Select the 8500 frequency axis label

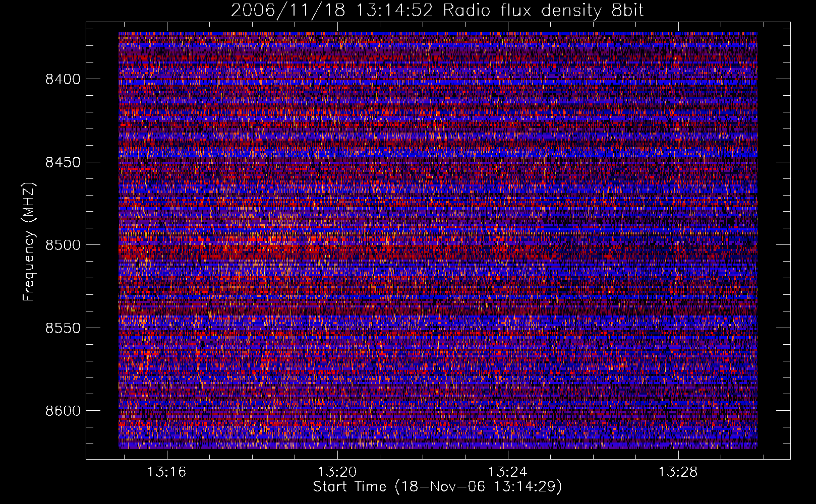(63, 245)
